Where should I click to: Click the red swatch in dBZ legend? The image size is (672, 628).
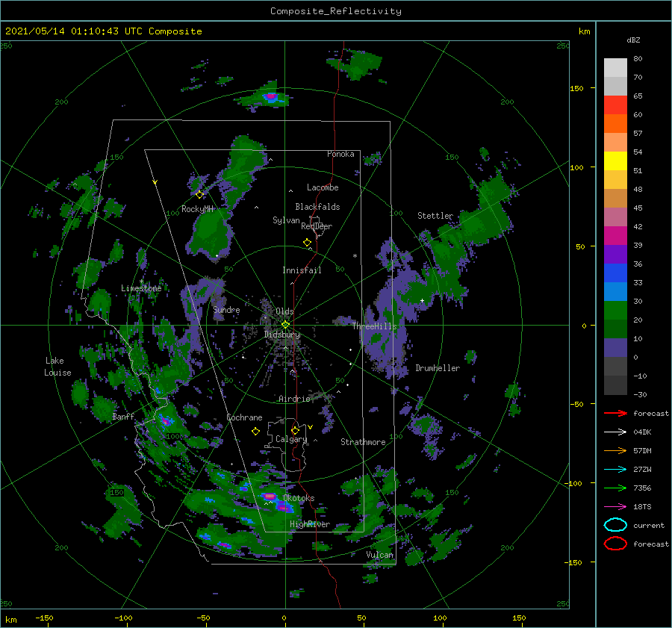coord(615,105)
